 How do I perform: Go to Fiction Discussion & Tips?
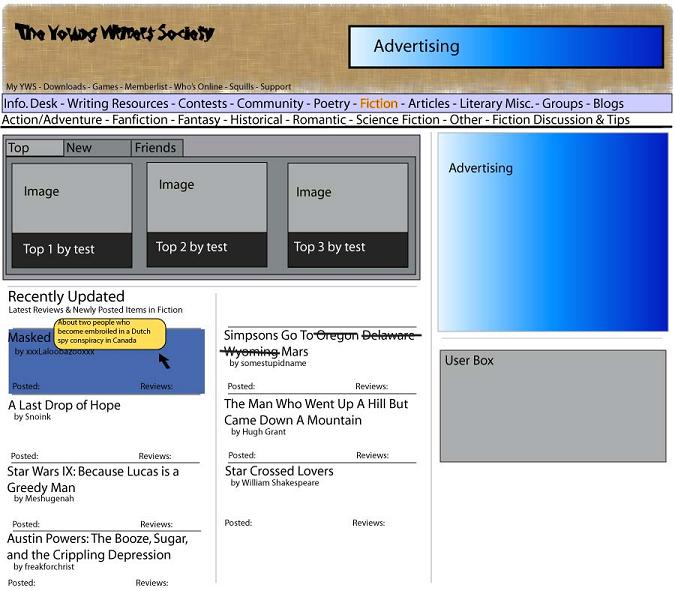561,120
